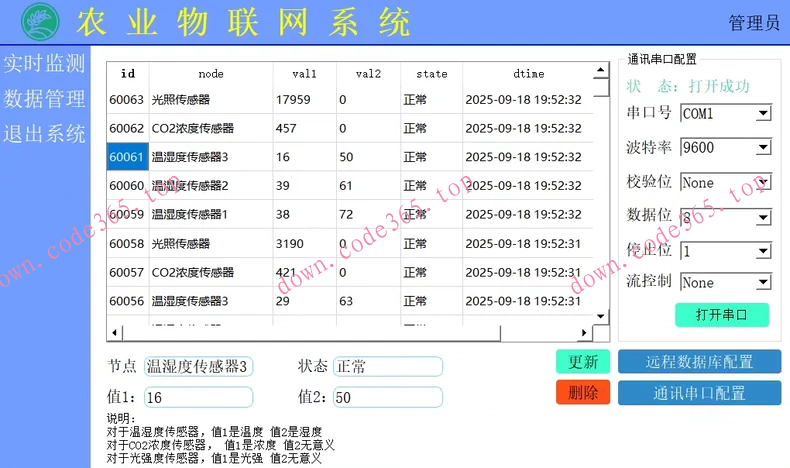Click the state column header
Image resolution: width=790 pixels, height=468 pixels.
[x=432, y=74]
